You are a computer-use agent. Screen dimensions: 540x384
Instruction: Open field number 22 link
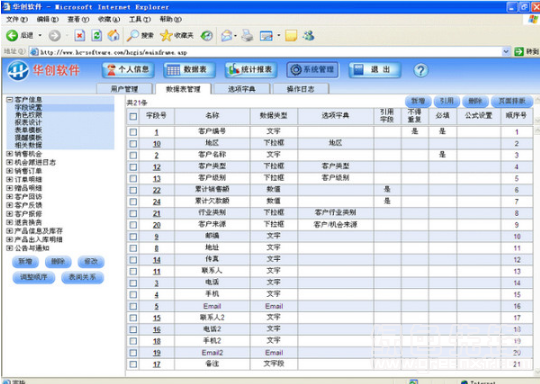[x=157, y=190]
